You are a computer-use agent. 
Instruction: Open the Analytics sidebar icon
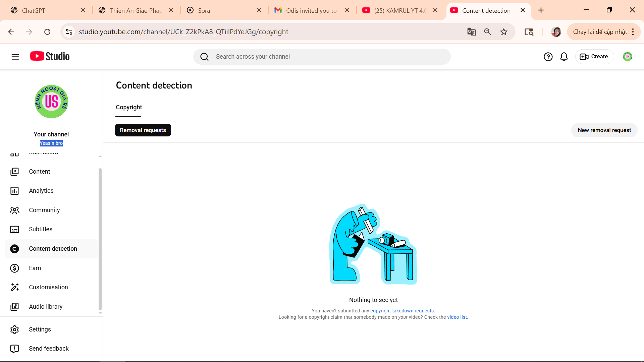[x=14, y=191]
